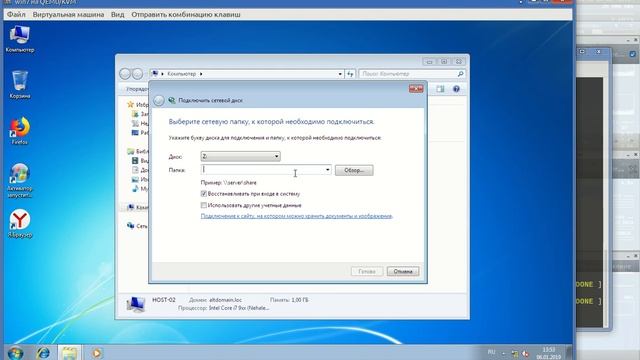Launch Firefox from the desktop
This screenshot has height=360, width=640.
tap(20, 131)
